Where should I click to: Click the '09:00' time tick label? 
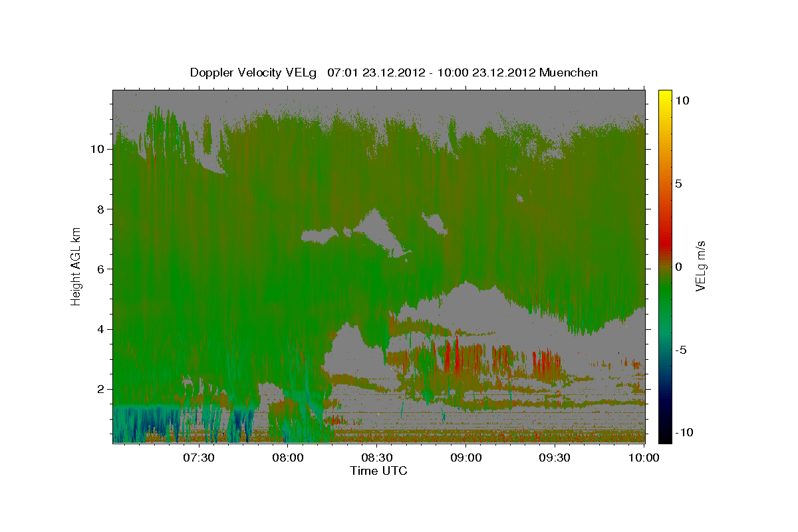coord(466,458)
